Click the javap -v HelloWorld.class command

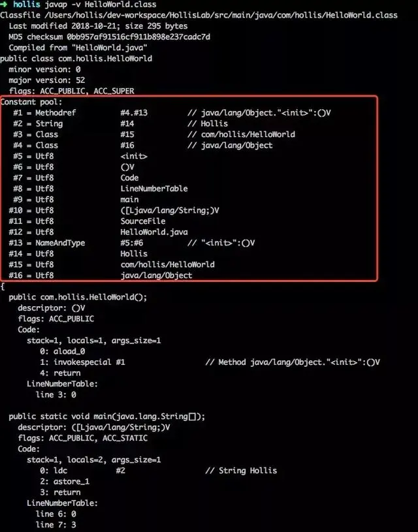pyautogui.click(x=101, y=5)
